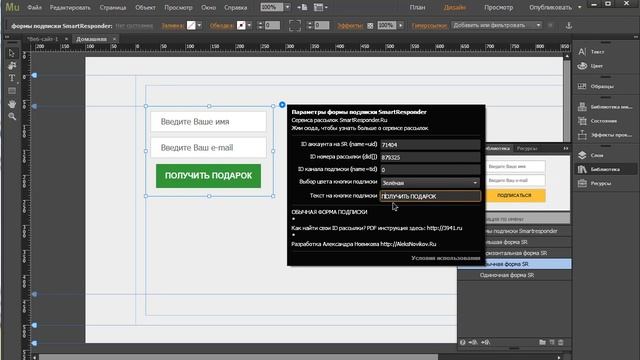Click the Эффекты link in toolbar
640x360 pixels.
(349, 26)
